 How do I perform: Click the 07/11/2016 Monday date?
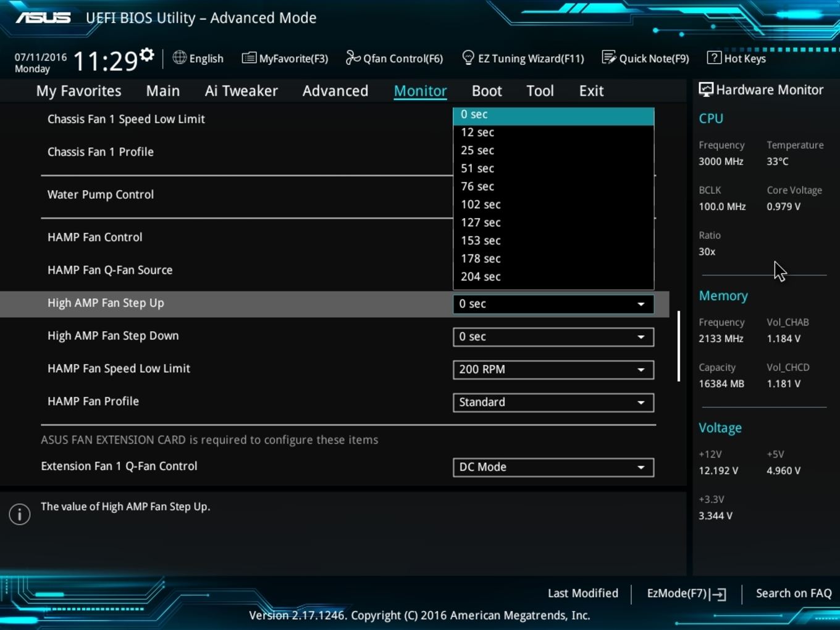(x=41, y=63)
